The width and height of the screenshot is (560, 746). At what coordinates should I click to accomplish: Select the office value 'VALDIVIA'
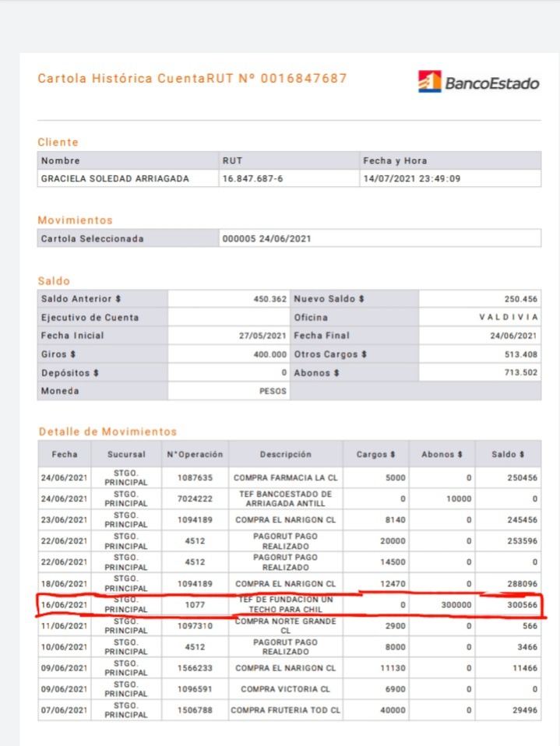508,318
